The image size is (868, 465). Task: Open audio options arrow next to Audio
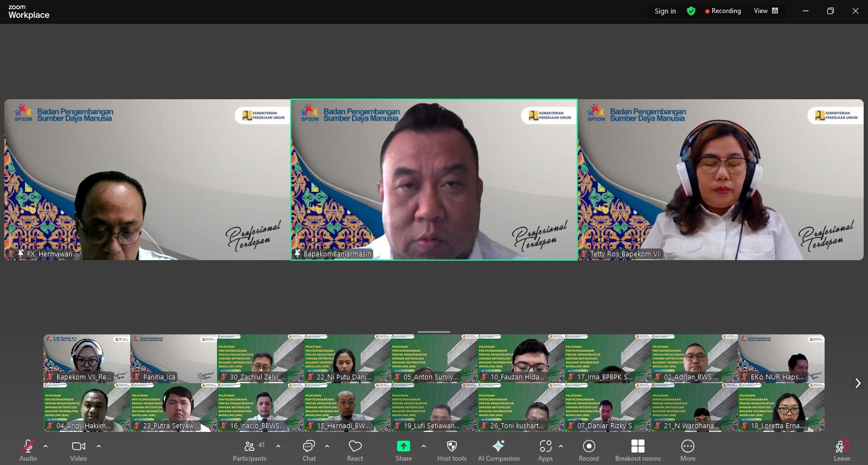coord(46,446)
